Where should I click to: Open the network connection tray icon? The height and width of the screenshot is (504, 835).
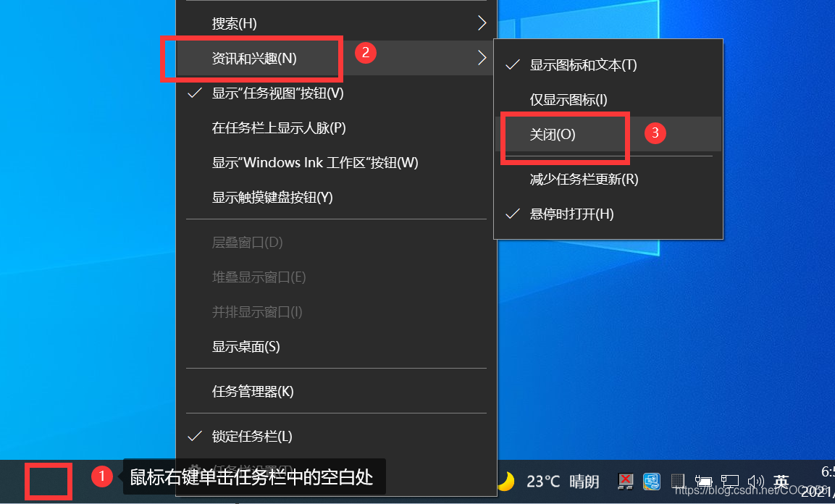pyautogui.click(x=730, y=482)
